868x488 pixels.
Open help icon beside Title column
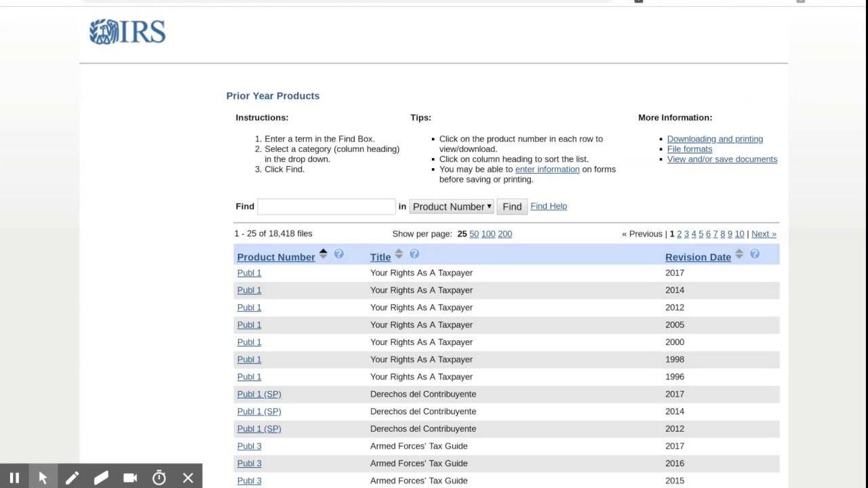tap(414, 254)
